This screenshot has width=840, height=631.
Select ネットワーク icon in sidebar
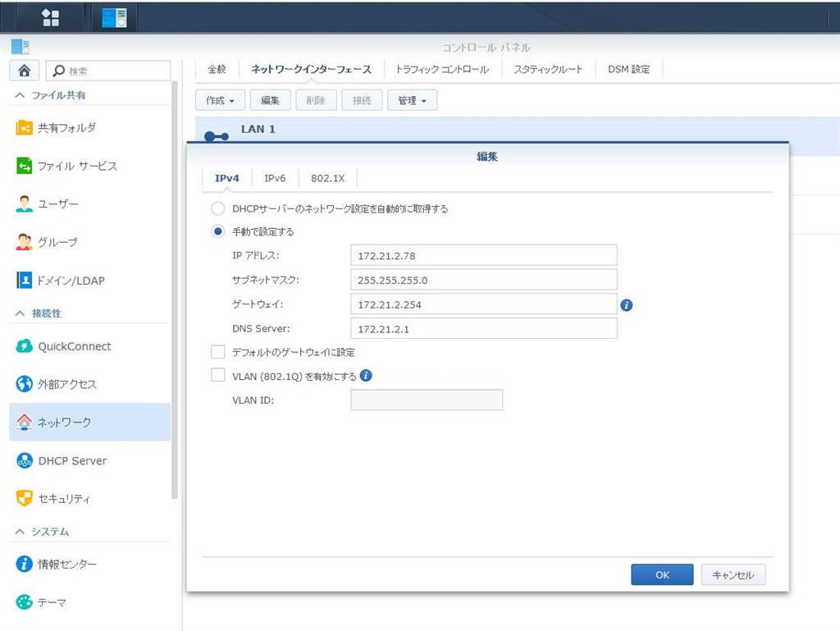(x=24, y=422)
